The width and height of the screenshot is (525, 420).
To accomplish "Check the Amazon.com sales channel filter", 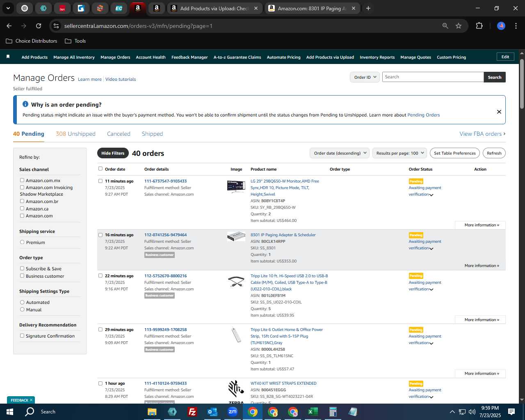I will point(22,215).
